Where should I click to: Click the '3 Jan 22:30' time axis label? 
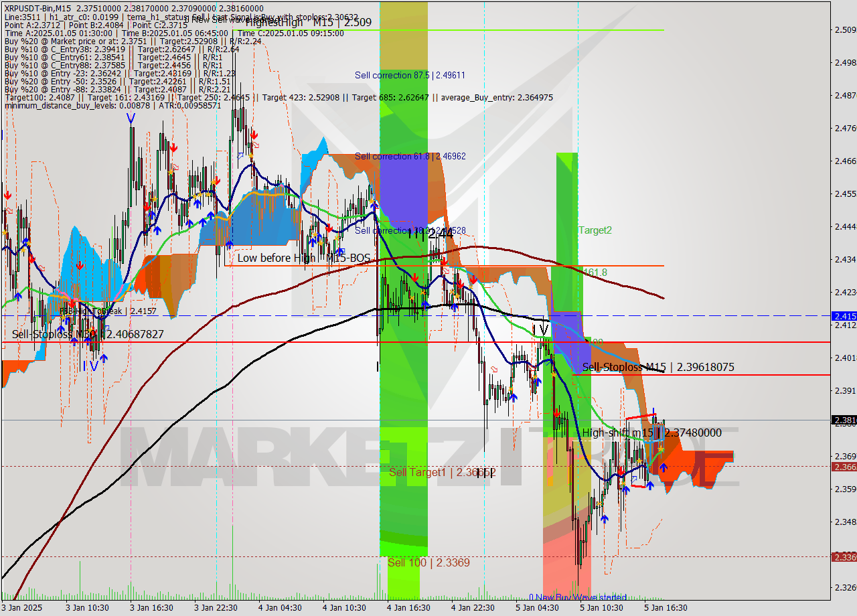216,608
